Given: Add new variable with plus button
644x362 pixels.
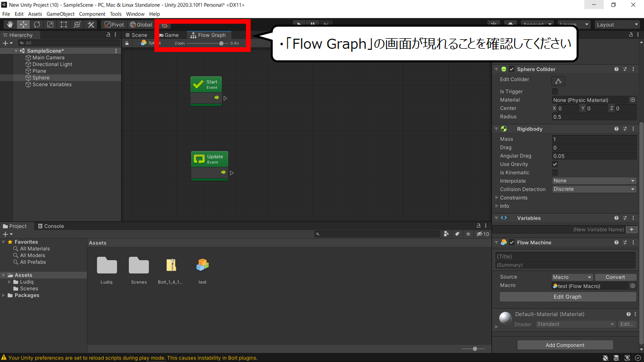Looking at the screenshot, I should tap(632, 229).
